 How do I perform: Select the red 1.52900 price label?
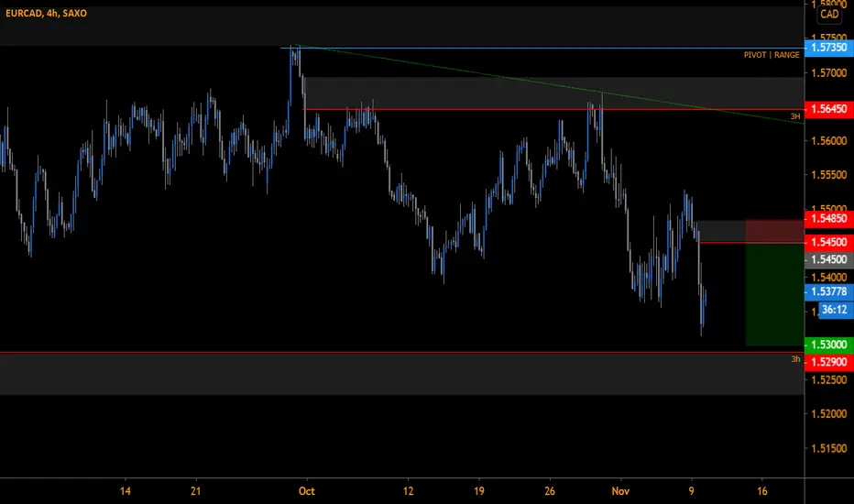click(829, 362)
